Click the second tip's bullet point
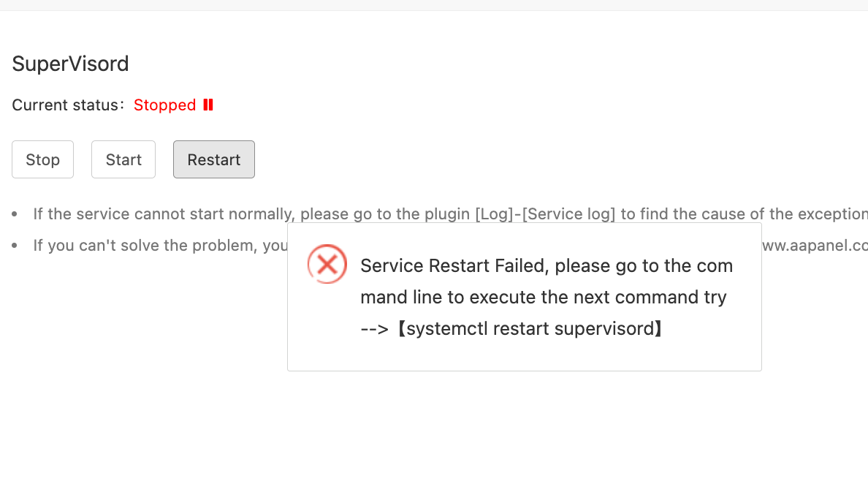The width and height of the screenshot is (868, 503). tap(15, 246)
